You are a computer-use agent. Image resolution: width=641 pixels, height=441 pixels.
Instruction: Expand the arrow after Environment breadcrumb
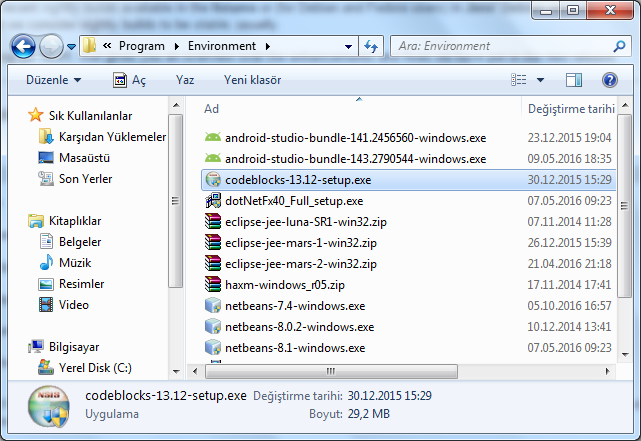268,46
